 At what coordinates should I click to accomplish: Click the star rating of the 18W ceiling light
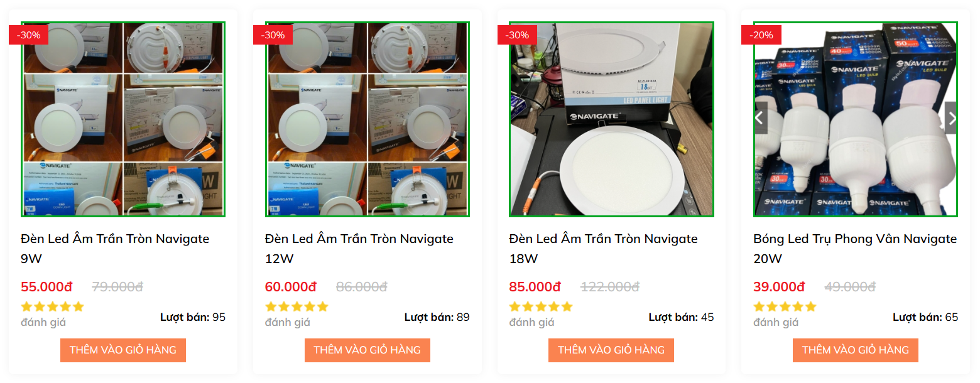point(540,307)
